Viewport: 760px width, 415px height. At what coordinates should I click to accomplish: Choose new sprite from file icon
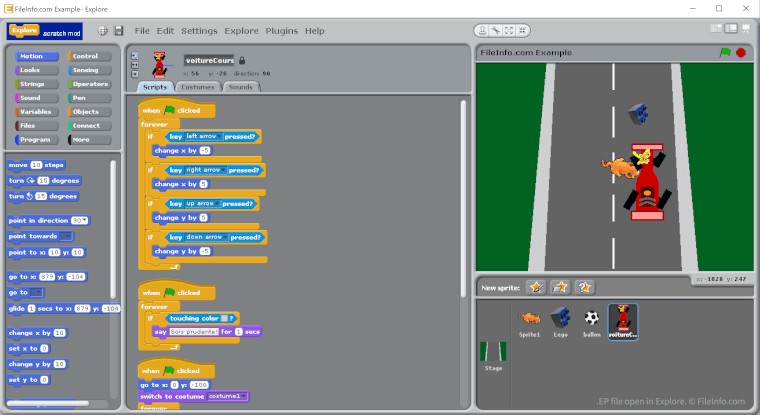[x=561, y=287]
